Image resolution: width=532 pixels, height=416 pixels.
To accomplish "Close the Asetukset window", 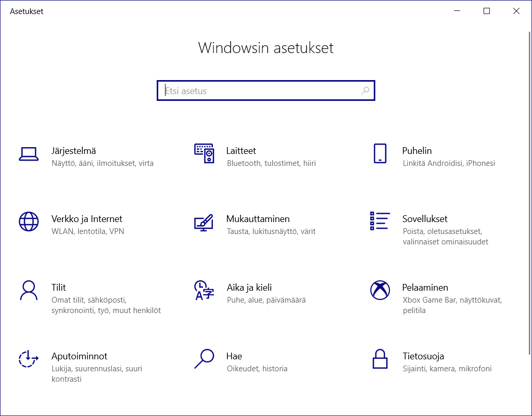I will (516, 11).
